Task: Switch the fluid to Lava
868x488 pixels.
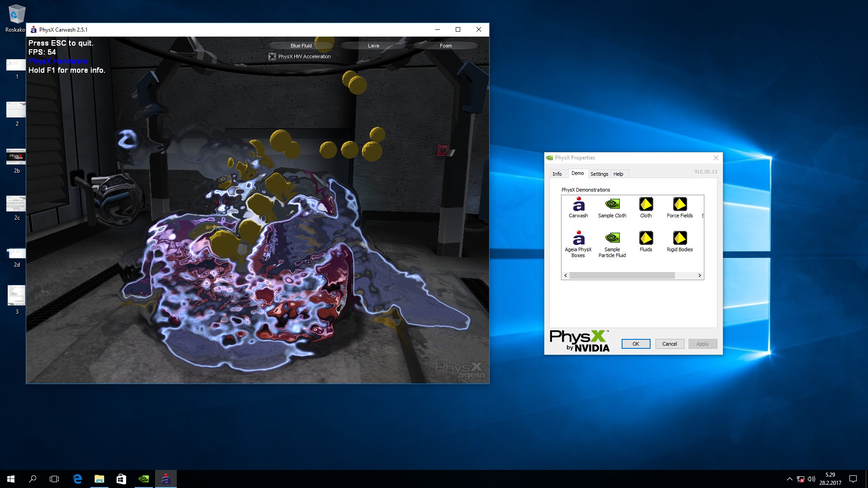Action: point(373,46)
